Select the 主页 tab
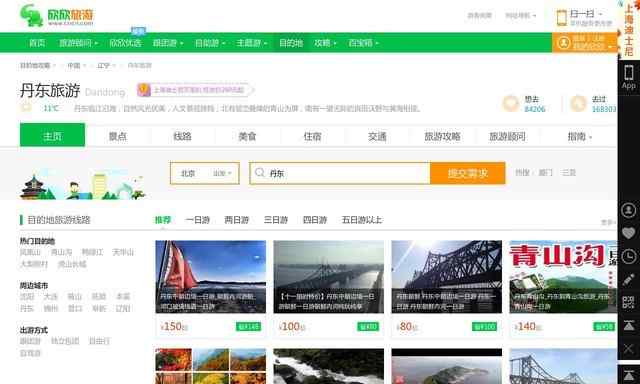 point(52,135)
